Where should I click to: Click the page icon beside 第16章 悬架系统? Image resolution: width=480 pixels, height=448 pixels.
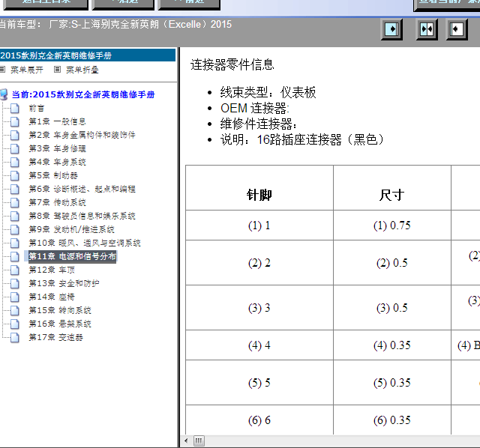[15, 324]
